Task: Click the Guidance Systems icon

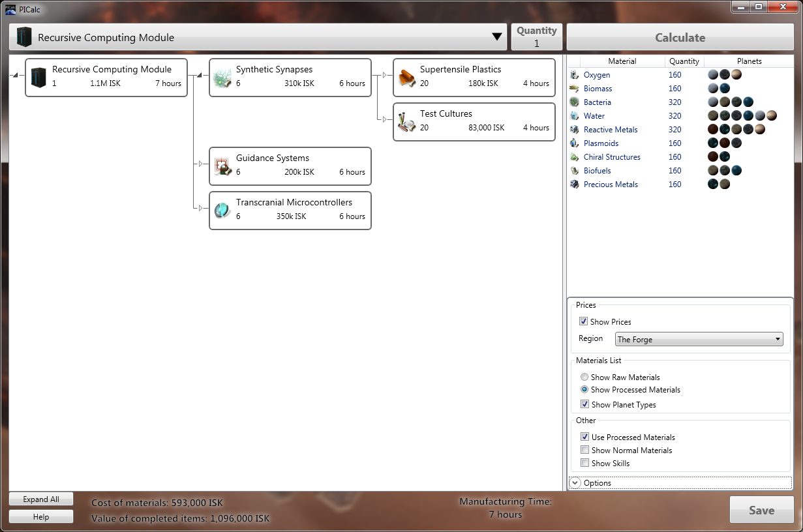Action: (x=223, y=166)
